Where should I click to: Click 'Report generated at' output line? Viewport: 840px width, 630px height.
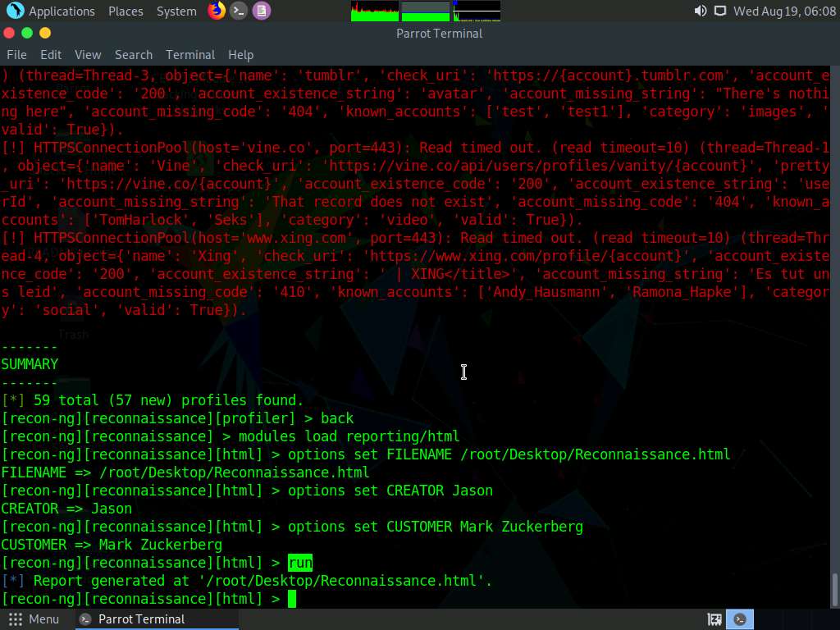246,581
